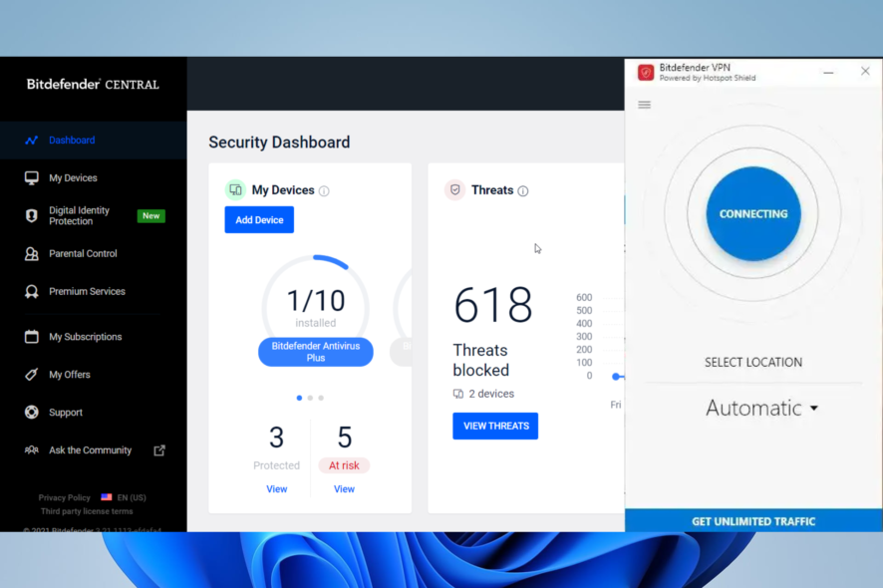Click the Threats shield card icon
The height and width of the screenshot is (588, 883).
455,189
